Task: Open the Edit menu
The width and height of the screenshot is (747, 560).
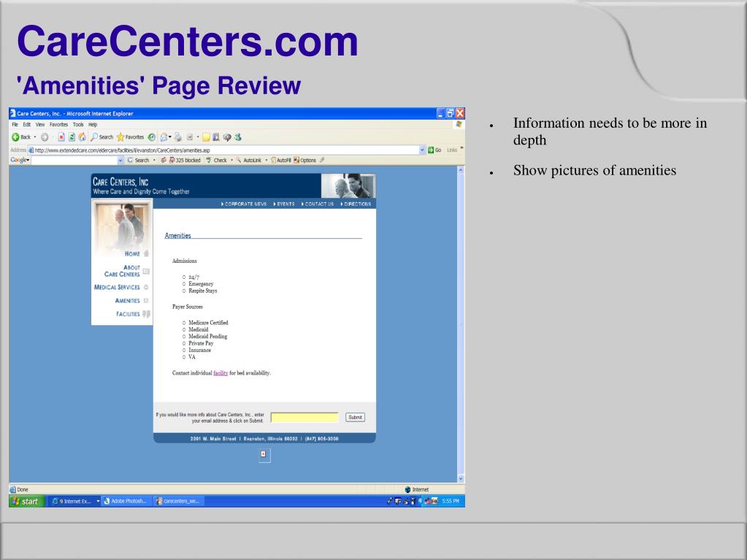Action: pos(27,125)
